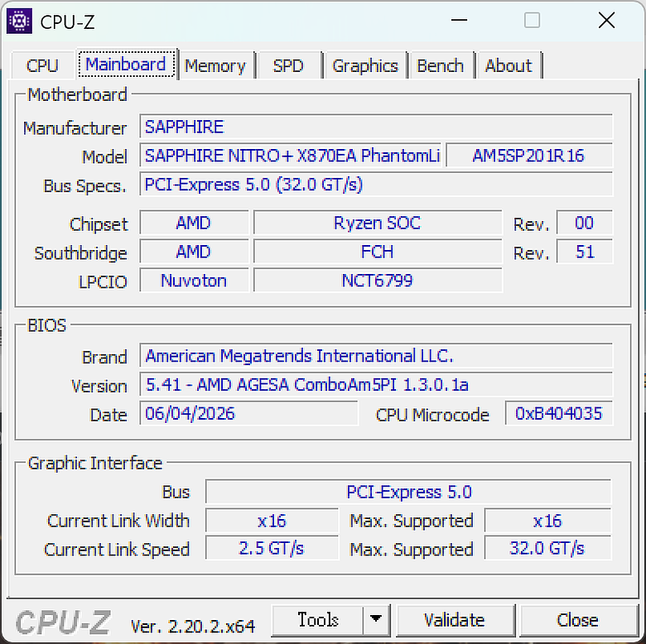Open the About tab
Screen dimensions: 646x644
(509, 66)
